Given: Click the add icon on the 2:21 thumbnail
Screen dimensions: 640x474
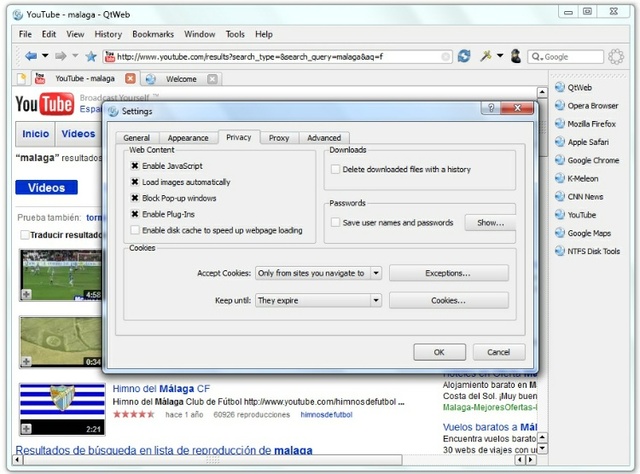Looking at the screenshot, I should coord(27,429).
